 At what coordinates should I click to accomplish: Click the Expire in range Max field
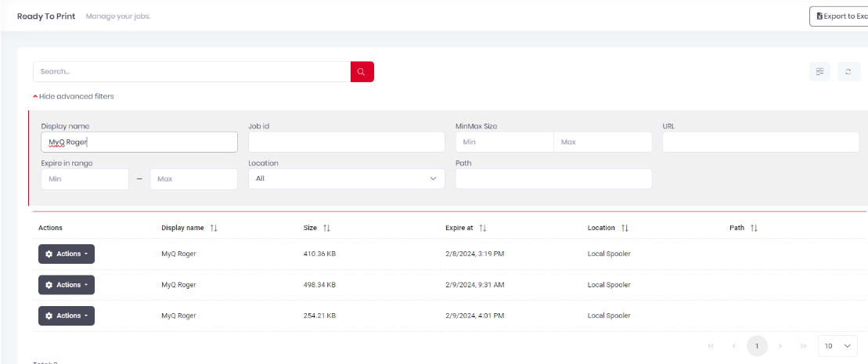[194, 179]
